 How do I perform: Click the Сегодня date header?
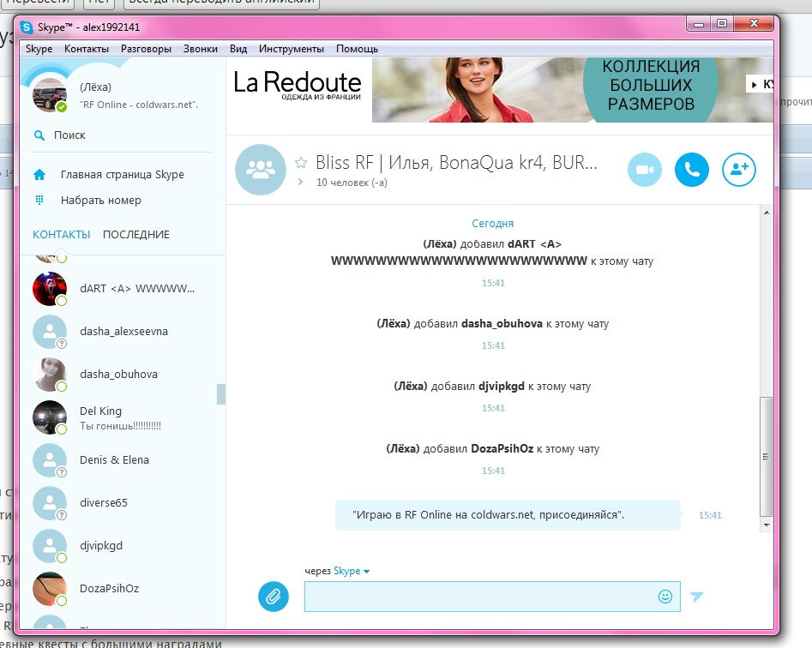492,223
